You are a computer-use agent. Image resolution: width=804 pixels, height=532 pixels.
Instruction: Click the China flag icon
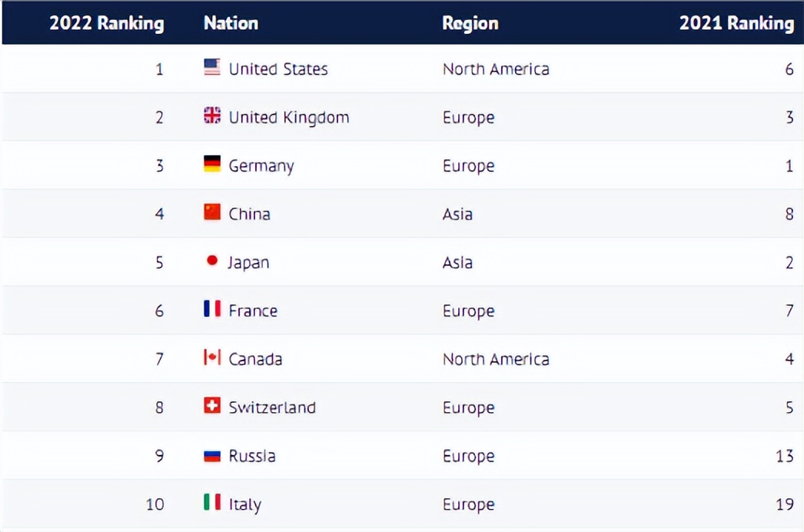click(x=212, y=213)
